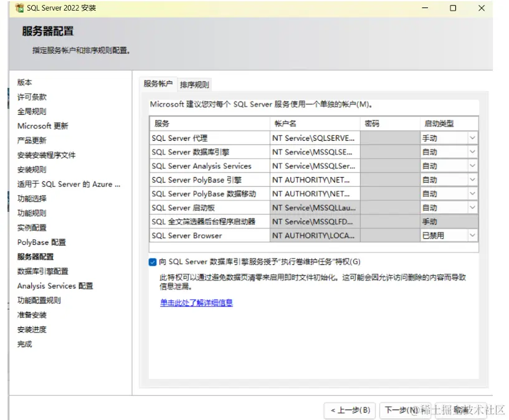Edit account name for PolyBase 引擎 service
509x420 pixels.
[315, 180]
